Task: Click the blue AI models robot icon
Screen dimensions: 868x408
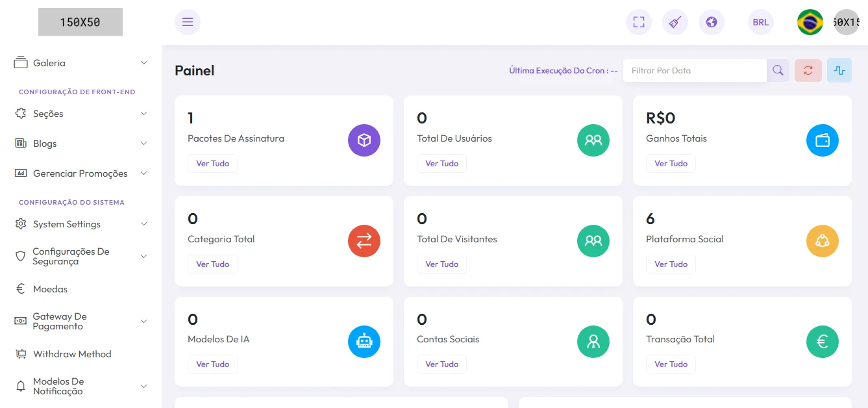Action: click(x=364, y=341)
